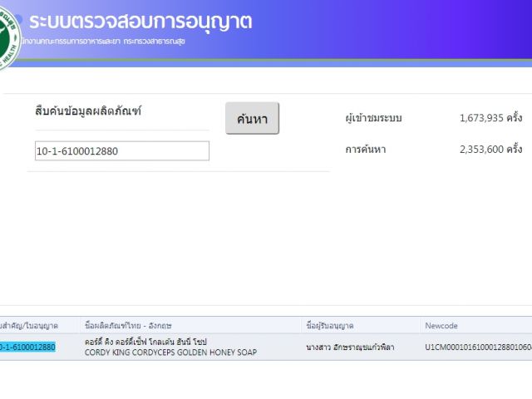
Task: Select the highlighted license number 10-1-6100012880 cell
Action: [x=27, y=347]
